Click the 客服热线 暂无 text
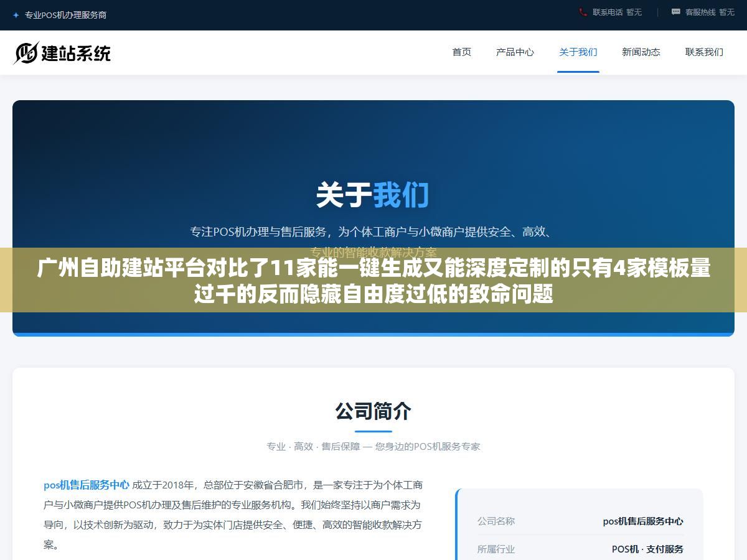 click(x=710, y=12)
